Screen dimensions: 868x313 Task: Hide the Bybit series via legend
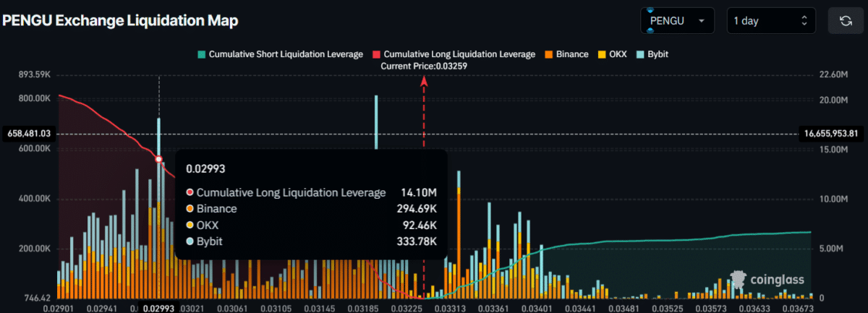point(658,54)
